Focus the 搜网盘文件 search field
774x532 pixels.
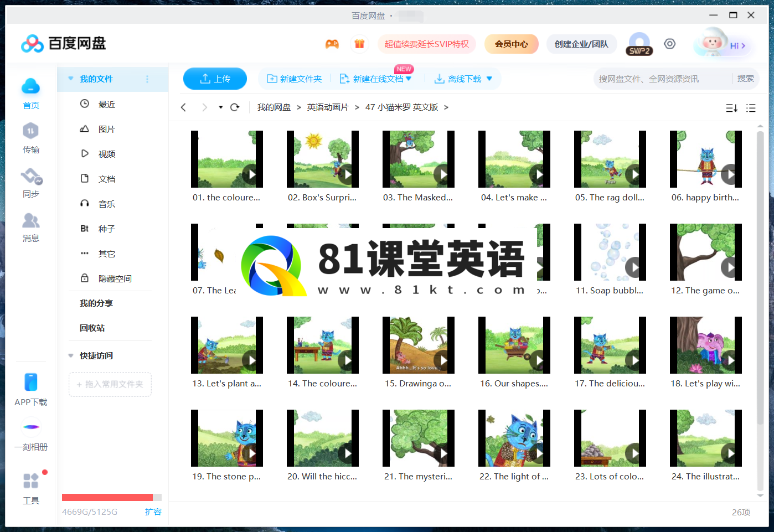click(663, 79)
